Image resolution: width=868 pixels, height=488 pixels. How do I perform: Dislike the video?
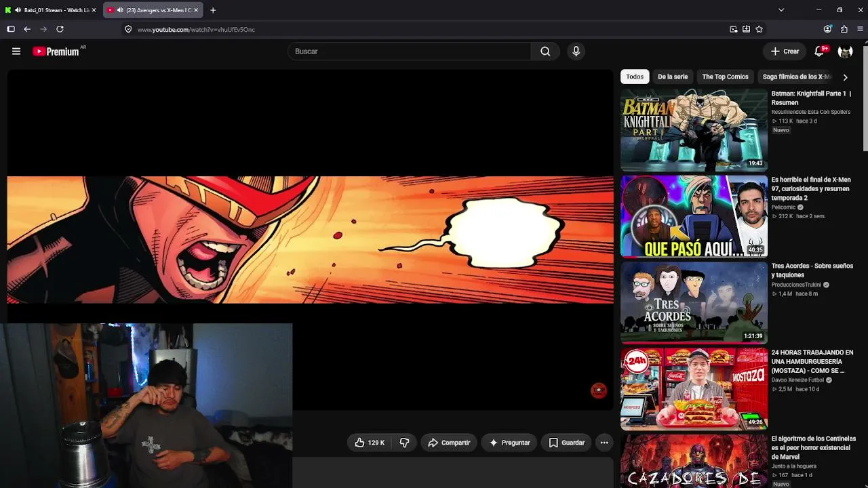(x=404, y=443)
